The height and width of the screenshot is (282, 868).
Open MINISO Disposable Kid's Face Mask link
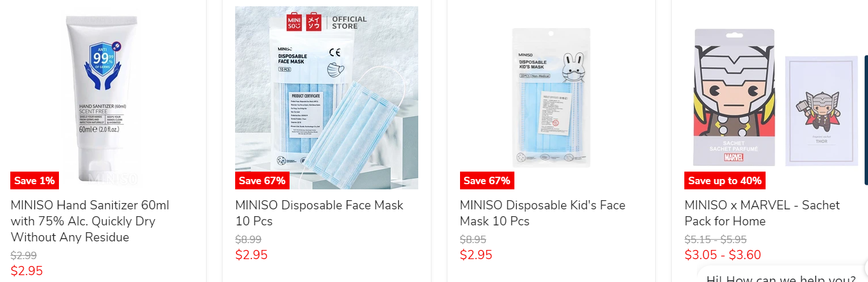pyautogui.click(x=543, y=213)
